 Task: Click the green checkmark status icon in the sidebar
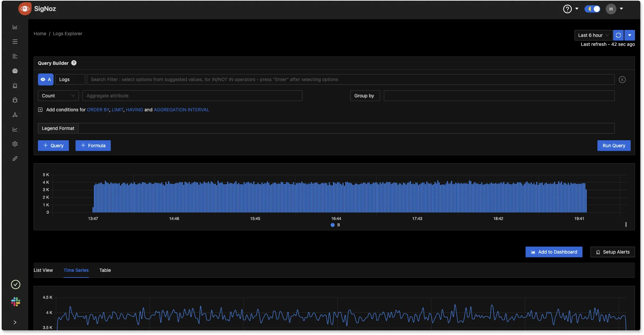[16, 284]
